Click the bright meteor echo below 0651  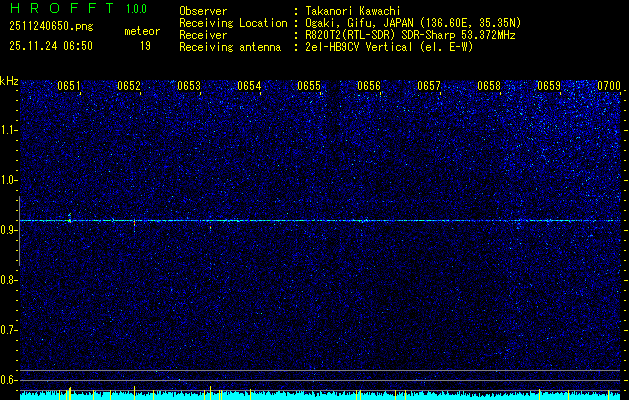coord(70,219)
